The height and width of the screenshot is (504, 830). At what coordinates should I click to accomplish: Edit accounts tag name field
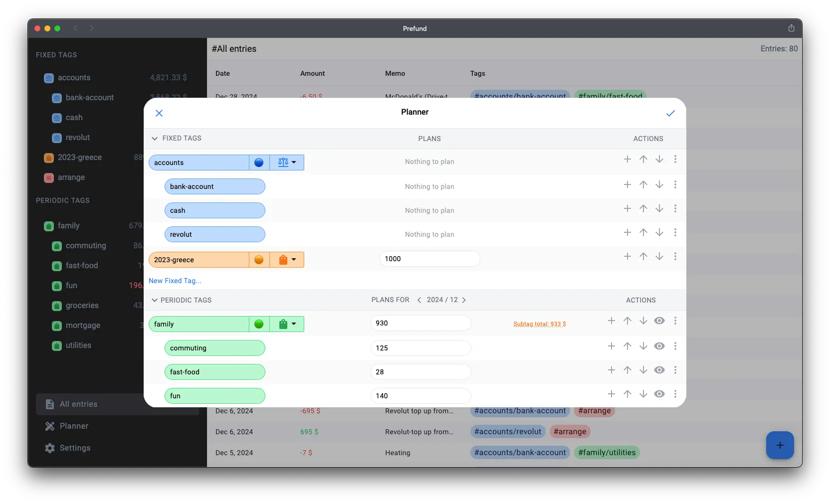click(x=199, y=163)
